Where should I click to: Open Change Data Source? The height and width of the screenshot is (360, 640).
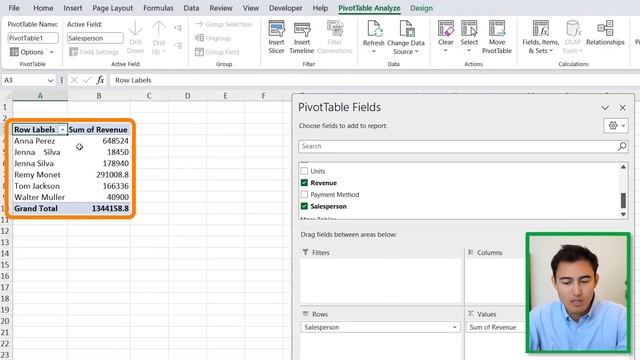(406, 38)
